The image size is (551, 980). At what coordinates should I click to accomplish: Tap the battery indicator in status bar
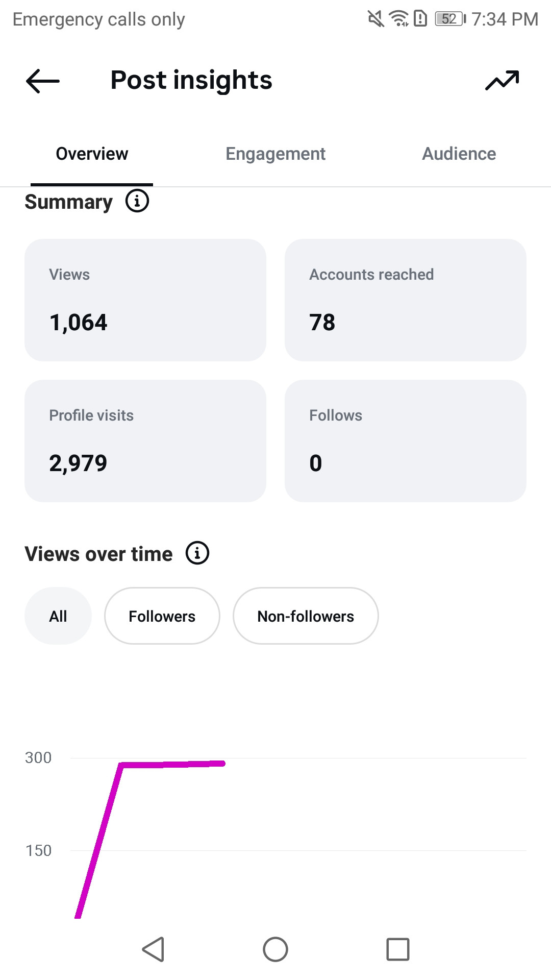click(450, 19)
